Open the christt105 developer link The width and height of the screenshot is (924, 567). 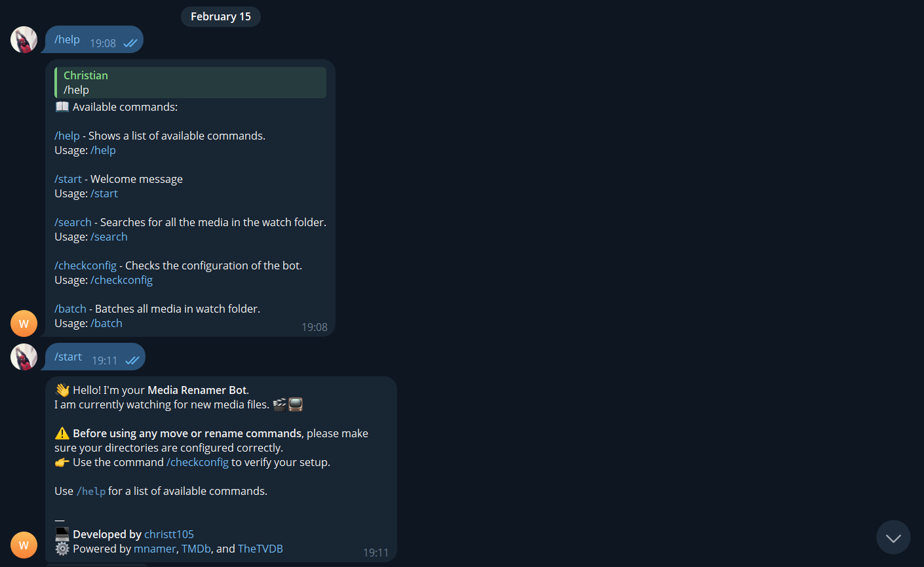coord(169,534)
